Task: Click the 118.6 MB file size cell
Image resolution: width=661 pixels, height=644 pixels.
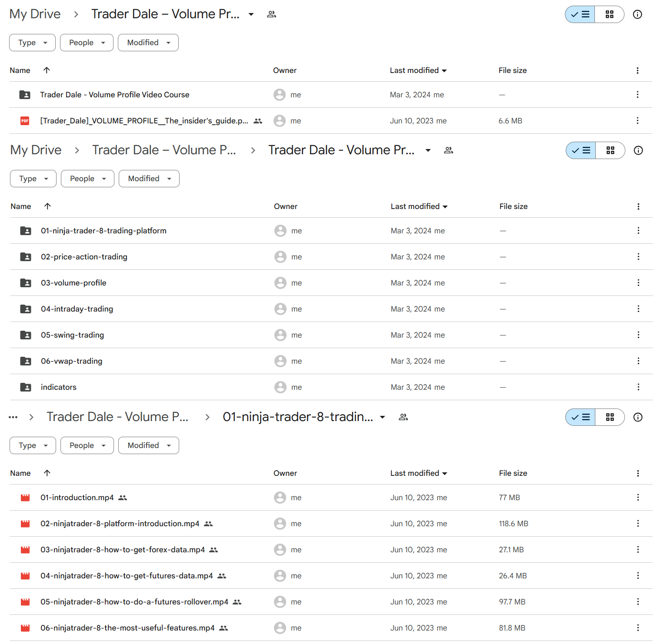Action: coord(514,524)
